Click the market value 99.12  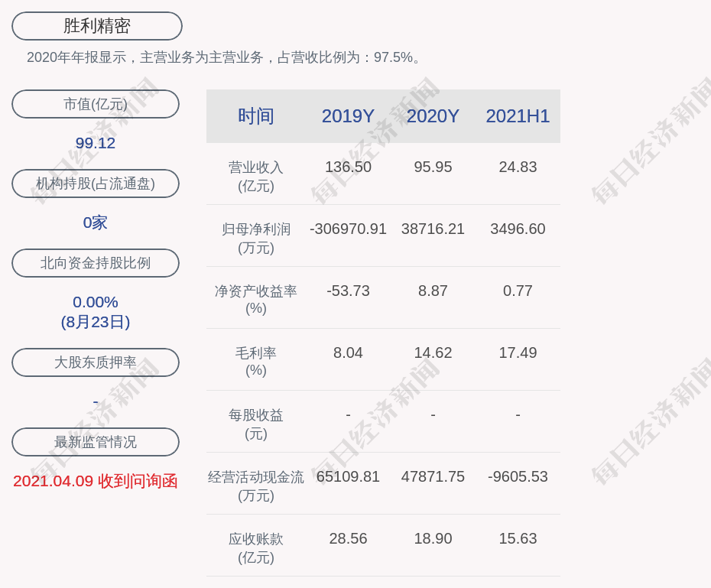point(96,143)
